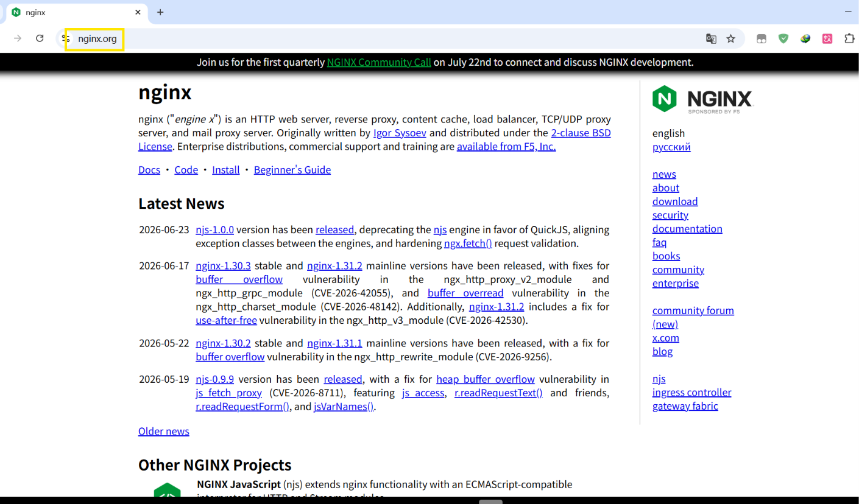This screenshot has height=504, width=859.
Task: Open the Internet Download Manager extension icon
Action: pos(805,39)
